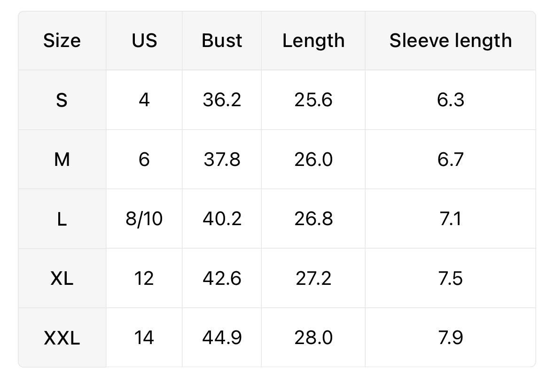Click the 8/10 US size cell
This screenshot has height=392, width=554.
click(x=144, y=219)
